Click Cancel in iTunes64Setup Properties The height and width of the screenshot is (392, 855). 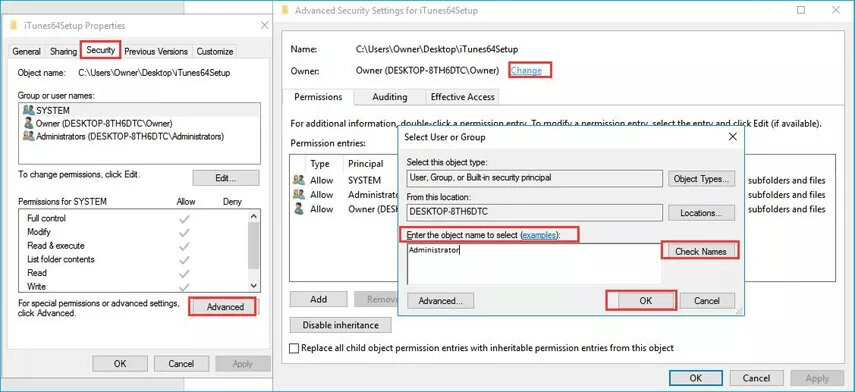coord(182,364)
